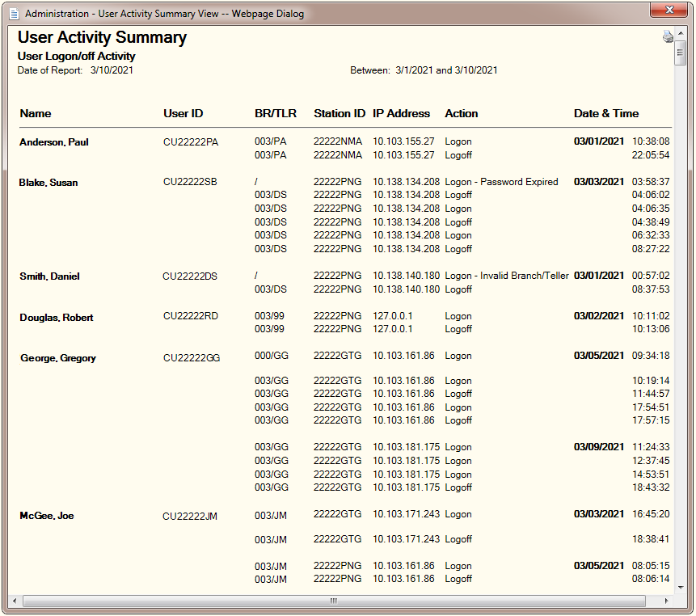Select the Station ID column header

[x=340, y=114]
